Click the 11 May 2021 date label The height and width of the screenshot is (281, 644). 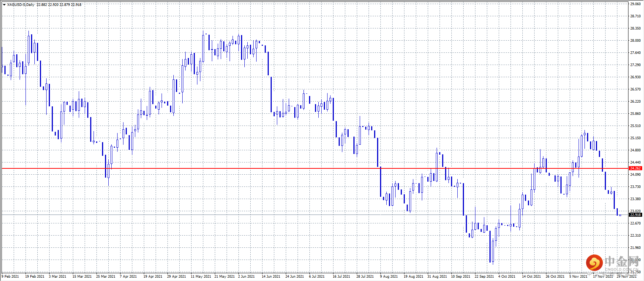click(201, 277)
